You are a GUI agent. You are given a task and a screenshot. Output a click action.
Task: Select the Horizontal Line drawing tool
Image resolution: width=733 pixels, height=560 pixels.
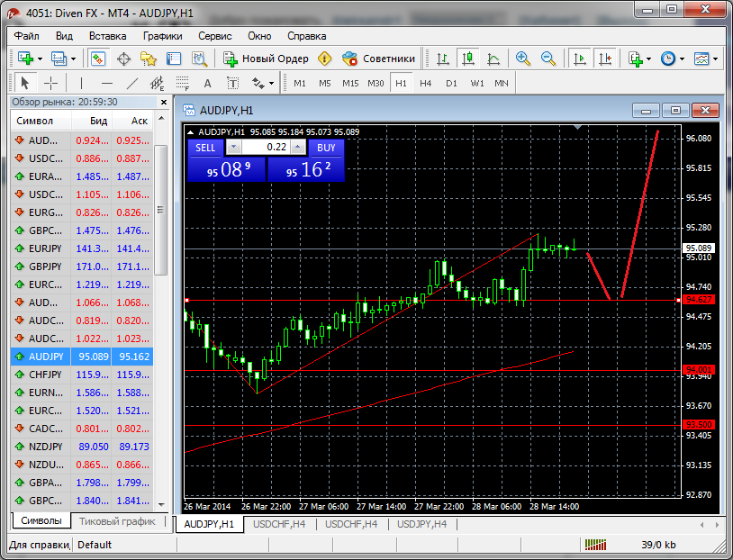(107, 83)
